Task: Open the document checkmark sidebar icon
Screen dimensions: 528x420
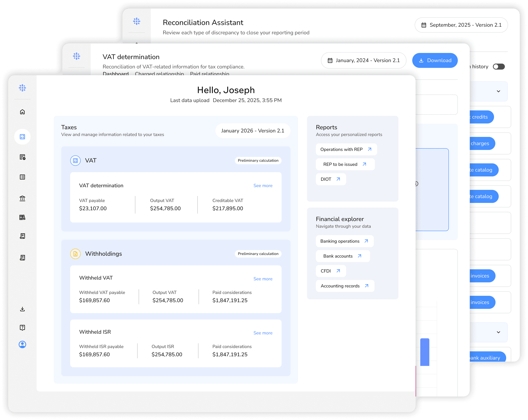Action: (22, 157)
